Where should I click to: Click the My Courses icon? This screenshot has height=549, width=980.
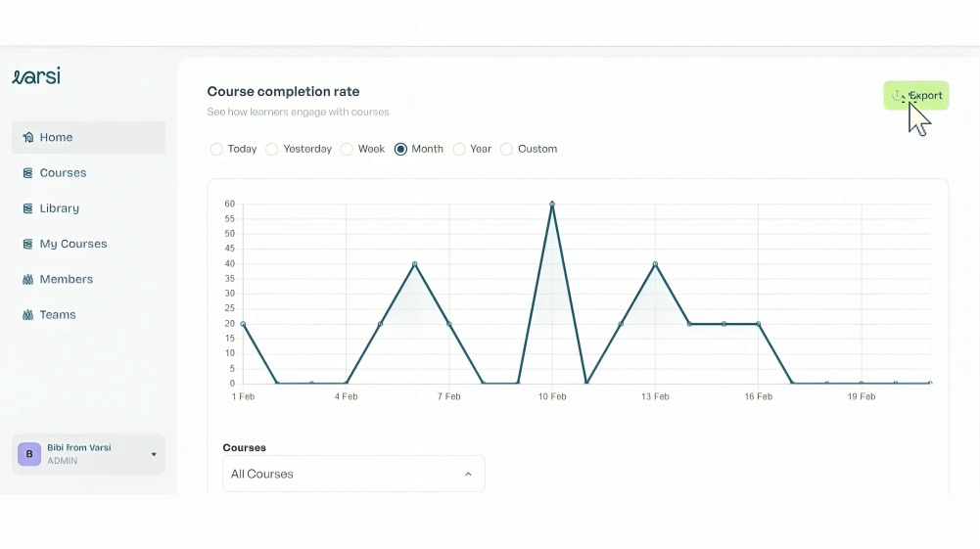pos(28,244)
